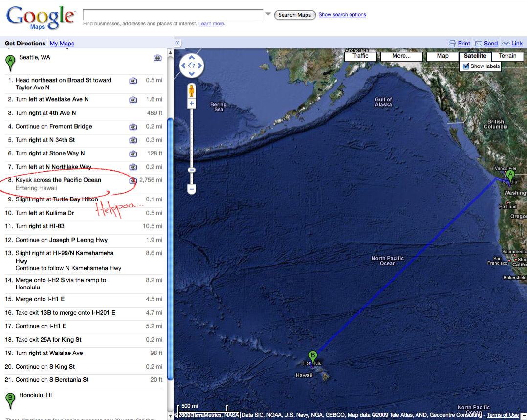This screenshot has width=527, height=420.
Task: Select step Turn right at Waialae Ave
Action: point(84,353)
